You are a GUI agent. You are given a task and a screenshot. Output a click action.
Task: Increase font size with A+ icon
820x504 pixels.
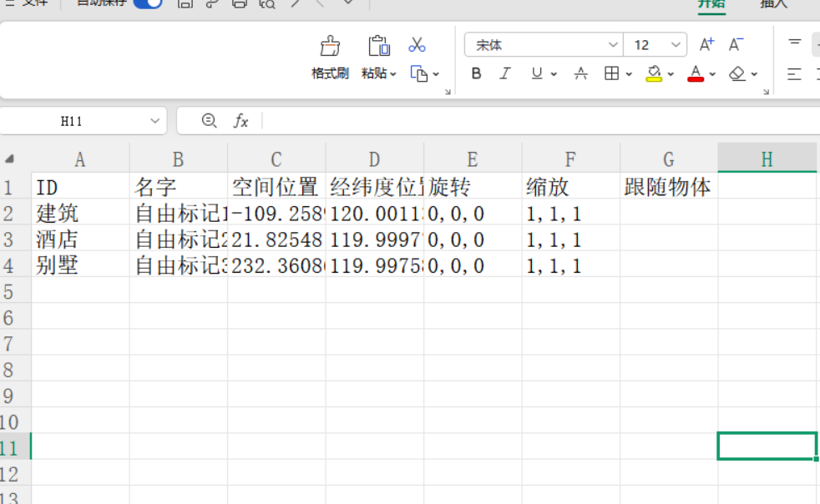(x=706, y=45)
